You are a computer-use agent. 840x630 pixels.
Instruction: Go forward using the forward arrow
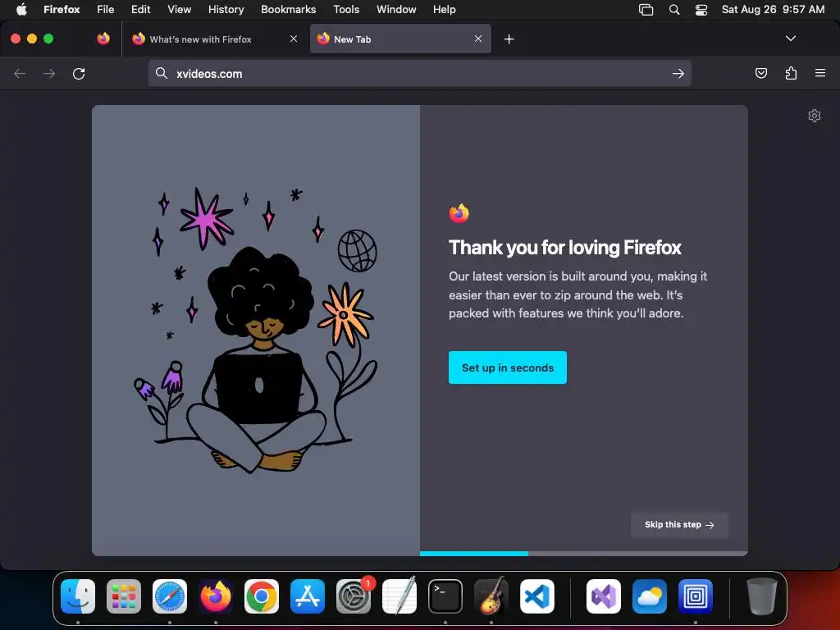49,73
